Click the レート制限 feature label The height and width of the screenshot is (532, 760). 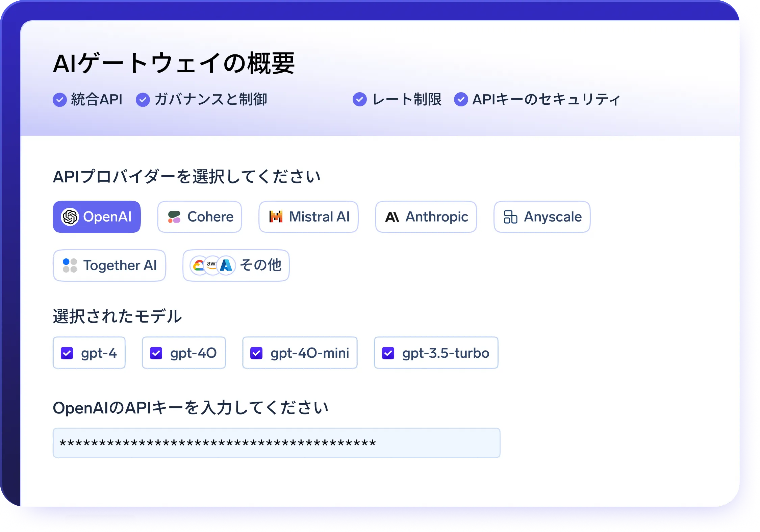tap(407, 99)
